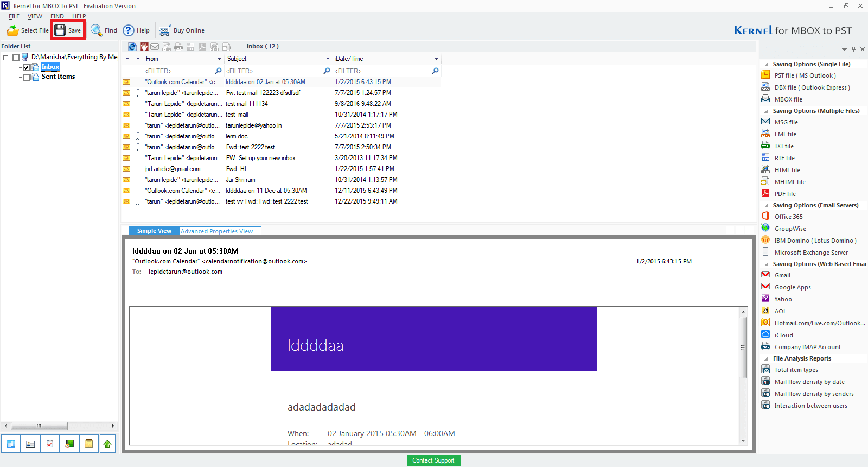This screenshot has width=868, height=467.
Task: Tick the Inbox folder checkbox
Action: tap(26, 67)
